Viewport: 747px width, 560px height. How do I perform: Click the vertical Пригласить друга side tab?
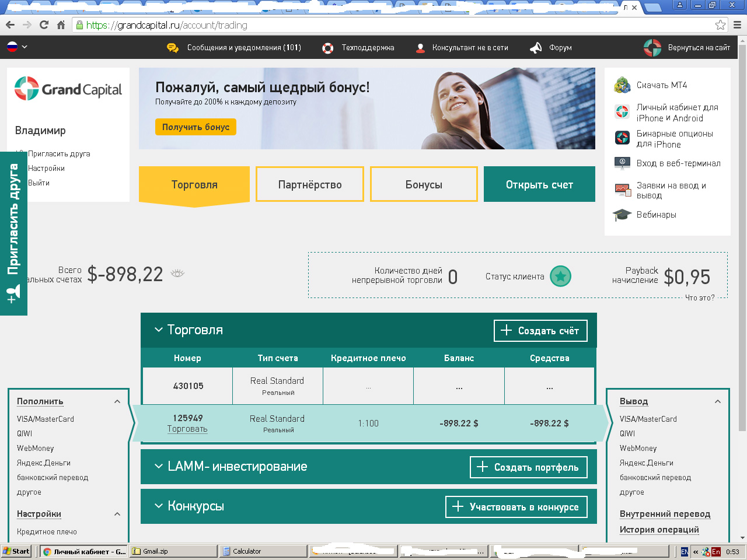click(x=13, y=233)
